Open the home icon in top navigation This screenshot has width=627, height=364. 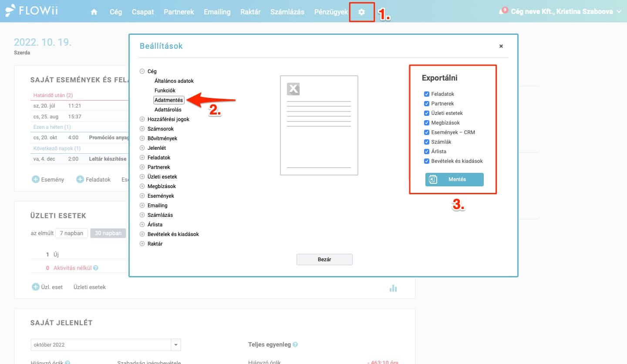[x=94, y=12]
